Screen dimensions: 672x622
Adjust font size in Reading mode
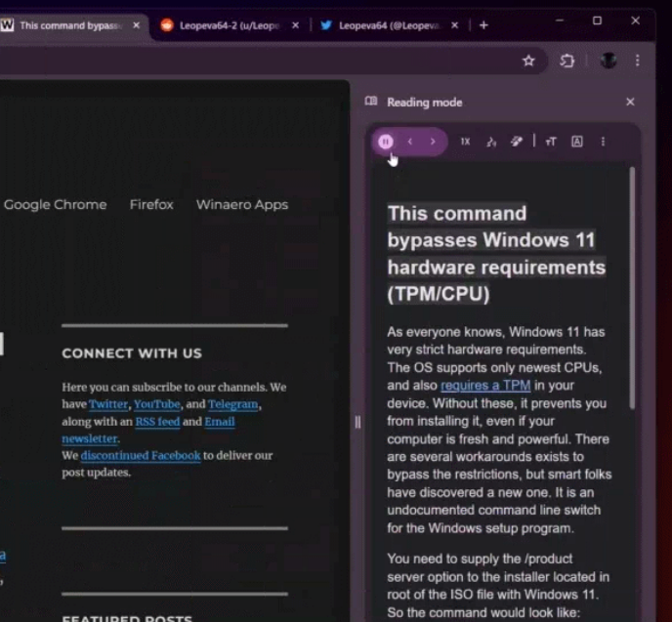pos(551,142)
